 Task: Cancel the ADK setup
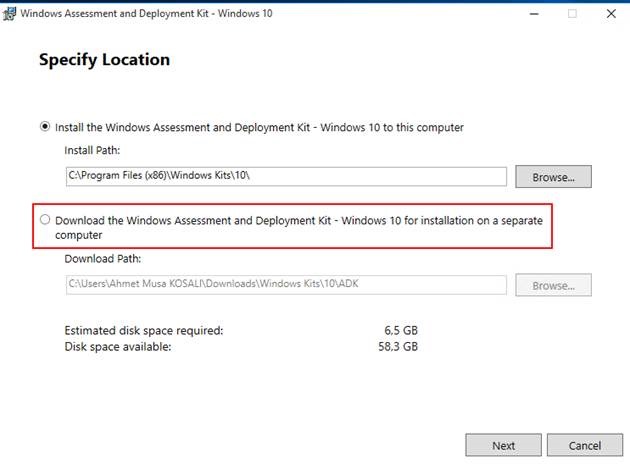coord(585,445)
